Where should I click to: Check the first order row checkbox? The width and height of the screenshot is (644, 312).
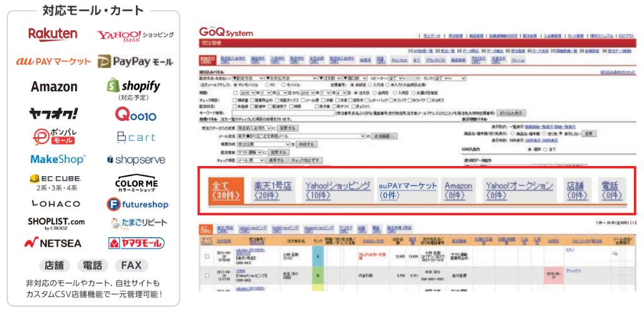206,257
